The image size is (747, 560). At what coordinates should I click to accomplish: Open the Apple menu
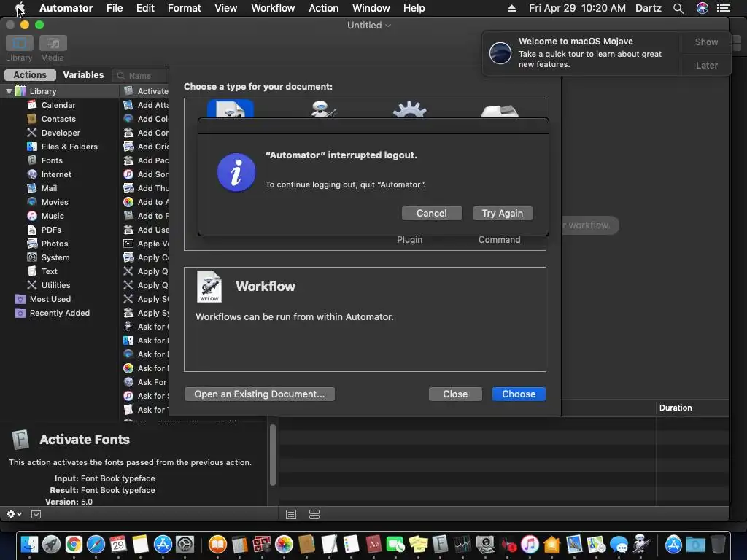(20, 8)
